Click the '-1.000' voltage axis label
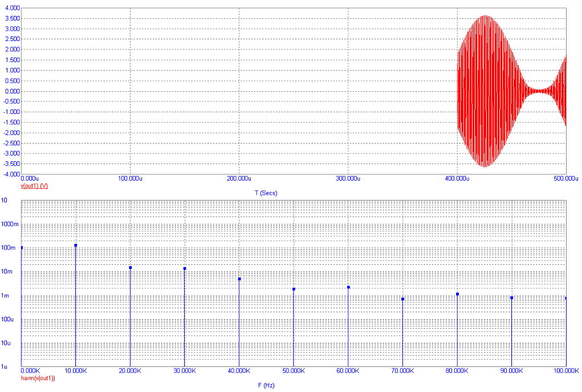582x392 pixels. point(12,112)
